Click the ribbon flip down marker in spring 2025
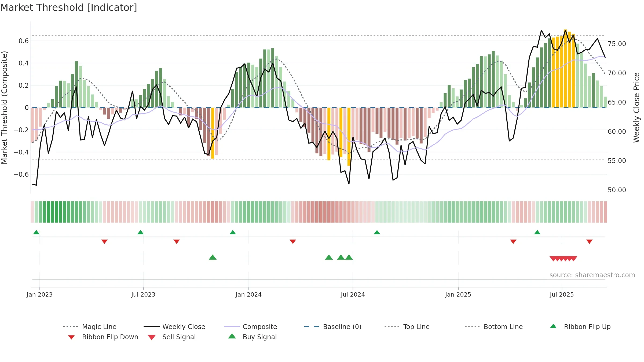Screen dimensions: 644x362 point(513,242)
